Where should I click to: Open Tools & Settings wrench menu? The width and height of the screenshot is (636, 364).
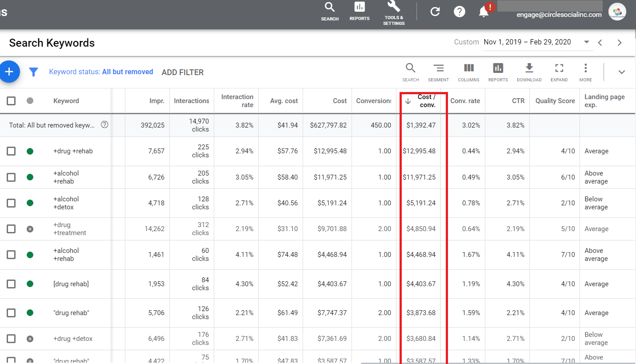(394, 12)
